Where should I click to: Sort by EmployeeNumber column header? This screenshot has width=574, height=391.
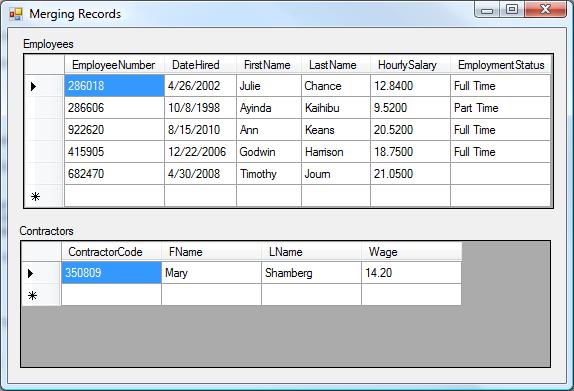point(114,65)
